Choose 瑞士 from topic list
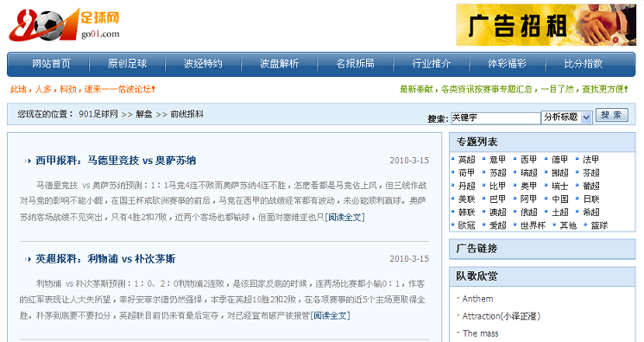This screenshot has width=644, height=342. click(x=559, y=186)
